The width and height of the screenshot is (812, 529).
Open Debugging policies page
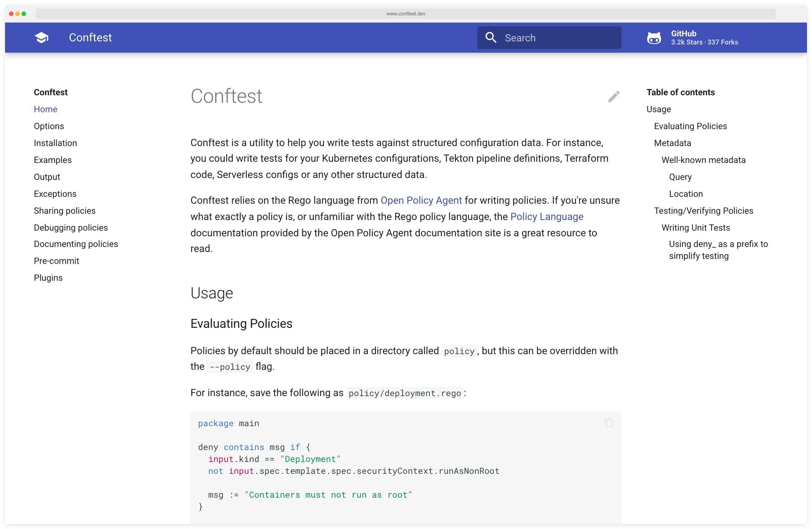(x=70, y=227)
